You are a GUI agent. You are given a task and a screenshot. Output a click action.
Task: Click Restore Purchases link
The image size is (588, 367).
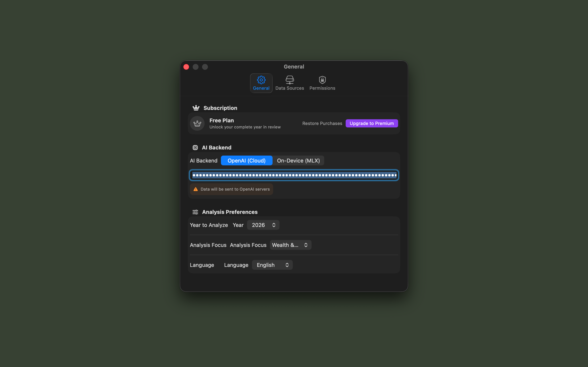322,123
